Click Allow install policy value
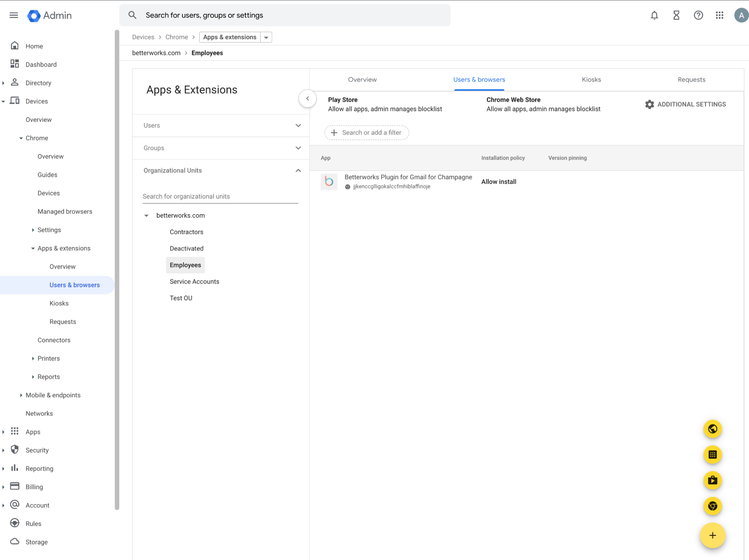 pyautogui.click(x=498, y=182)
